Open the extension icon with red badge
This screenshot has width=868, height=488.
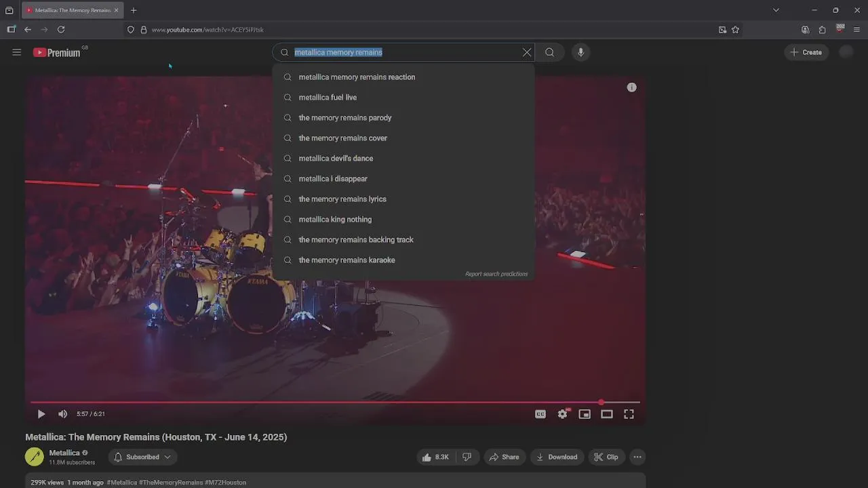click(x=840, y=29)
